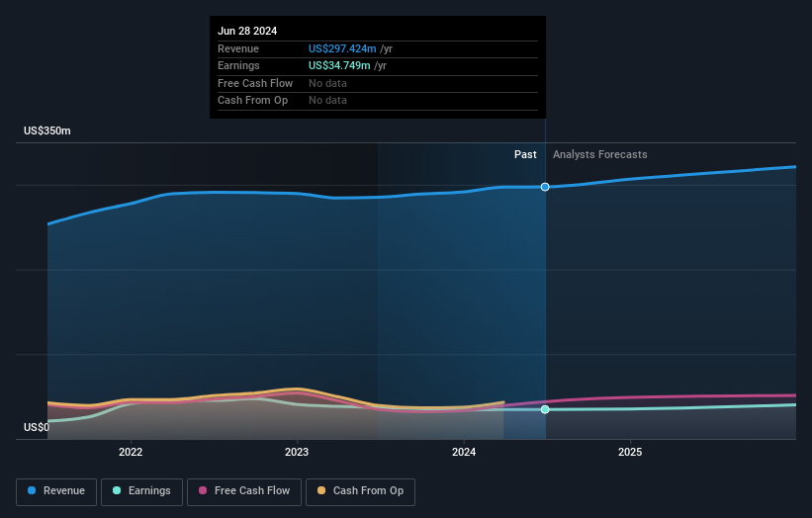Screen dimensions: 812x518
Task: Toggle the Earnings legend button
Action: point(141,491)
